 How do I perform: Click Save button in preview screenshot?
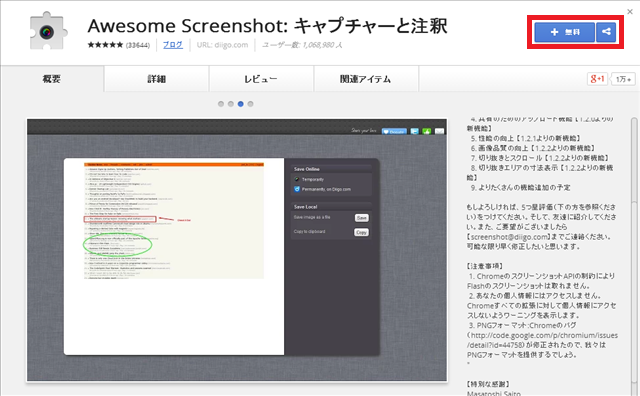362,218
